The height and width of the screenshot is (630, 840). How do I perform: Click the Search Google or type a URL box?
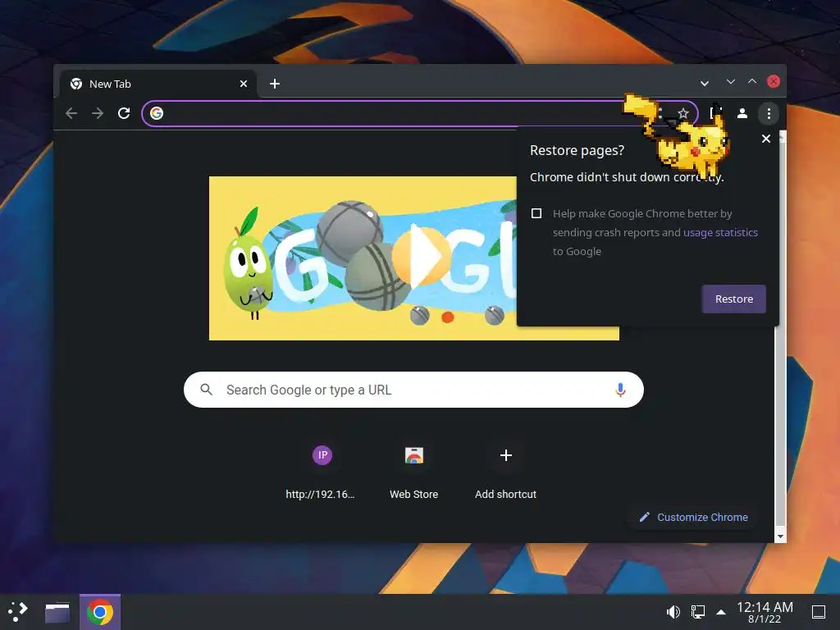pyautogui.click(x=413, y=390)
